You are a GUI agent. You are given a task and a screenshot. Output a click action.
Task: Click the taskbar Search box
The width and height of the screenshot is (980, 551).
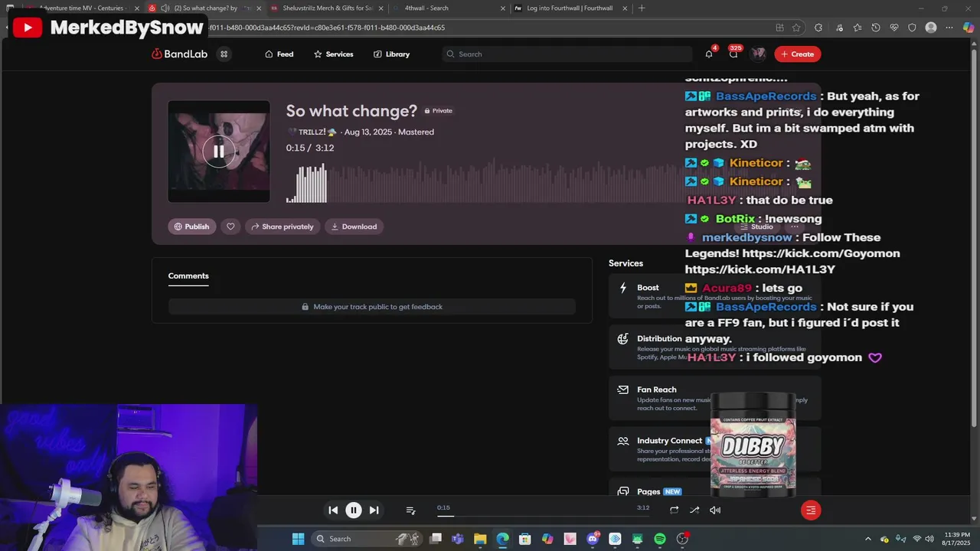[x=367, y=539]
